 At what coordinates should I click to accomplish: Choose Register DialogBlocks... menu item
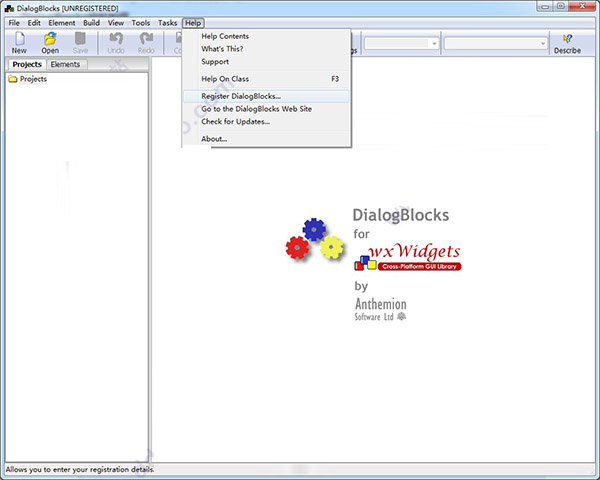click(266, 96)
